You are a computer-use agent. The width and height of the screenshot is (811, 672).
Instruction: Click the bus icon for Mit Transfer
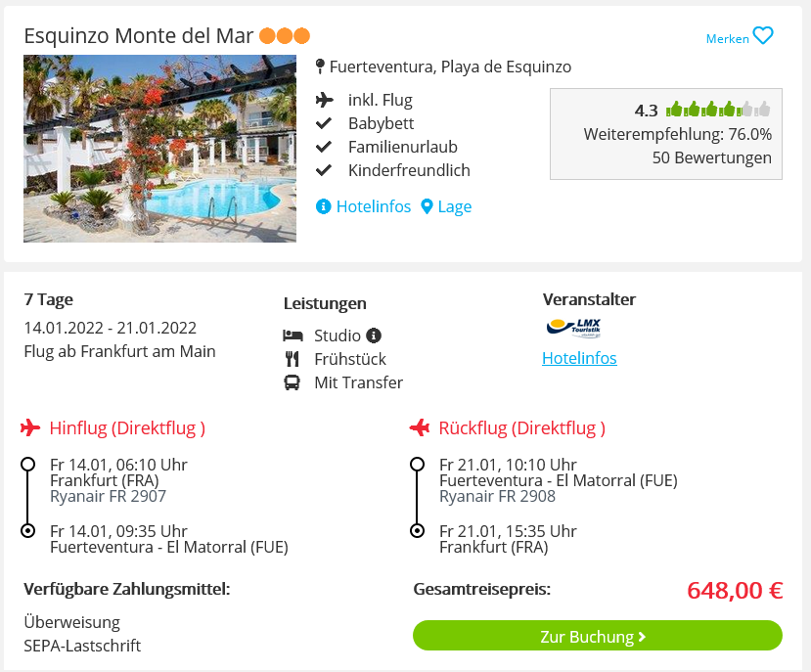[292, 382]
